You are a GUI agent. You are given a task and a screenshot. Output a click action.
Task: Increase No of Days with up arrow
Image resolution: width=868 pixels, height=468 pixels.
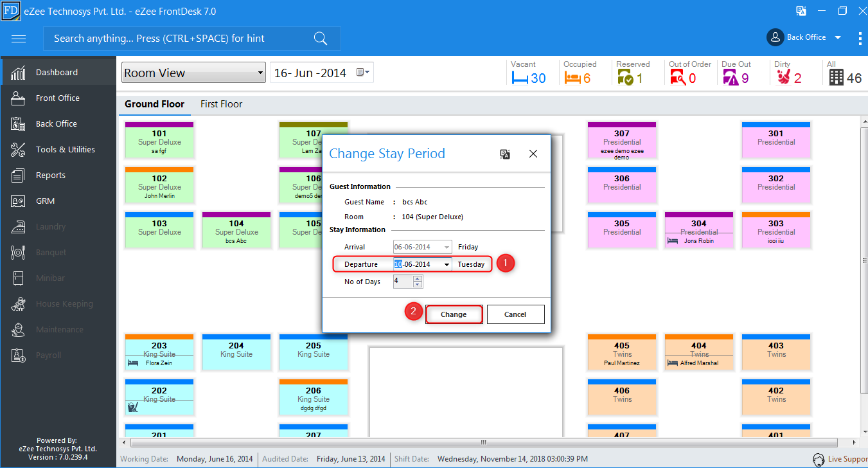pos(418,278)
